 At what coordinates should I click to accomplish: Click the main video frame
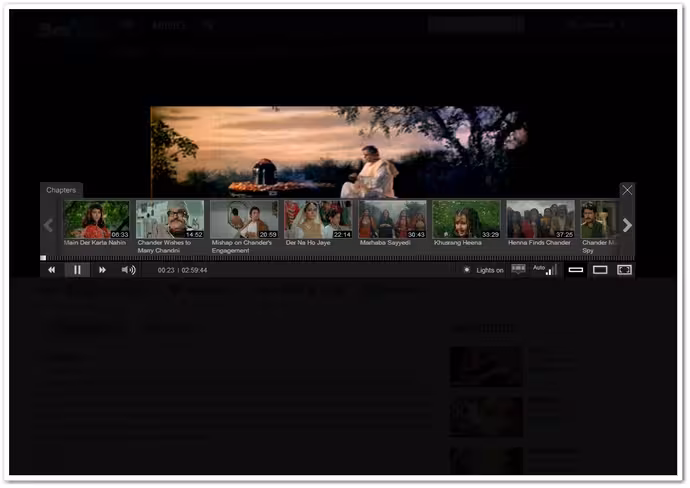339,152
